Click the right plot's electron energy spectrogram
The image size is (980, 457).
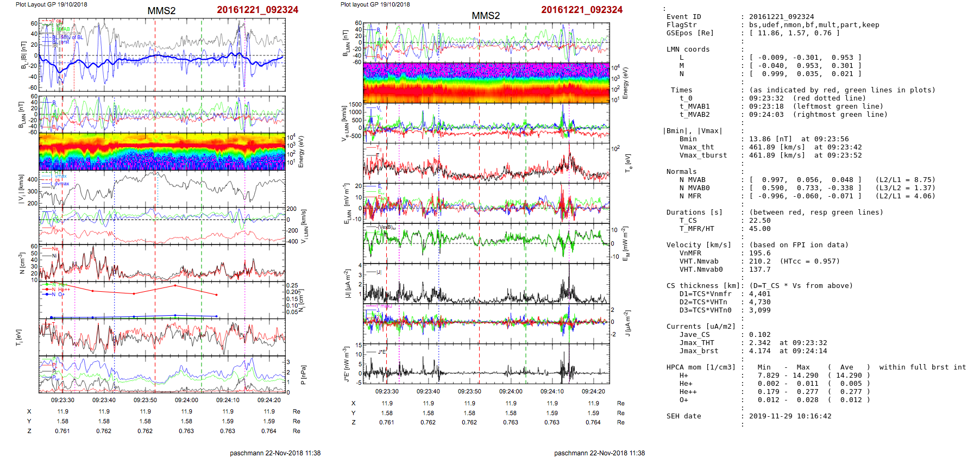(486, 83)
